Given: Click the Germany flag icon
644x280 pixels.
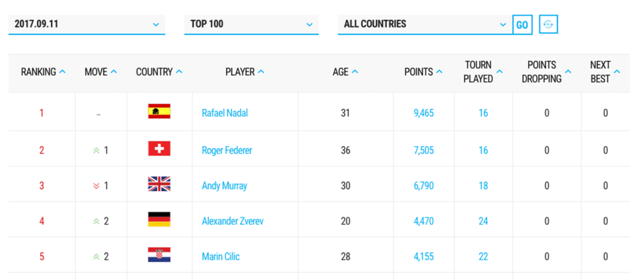Looking at the screenshot, I should point(159,220).
